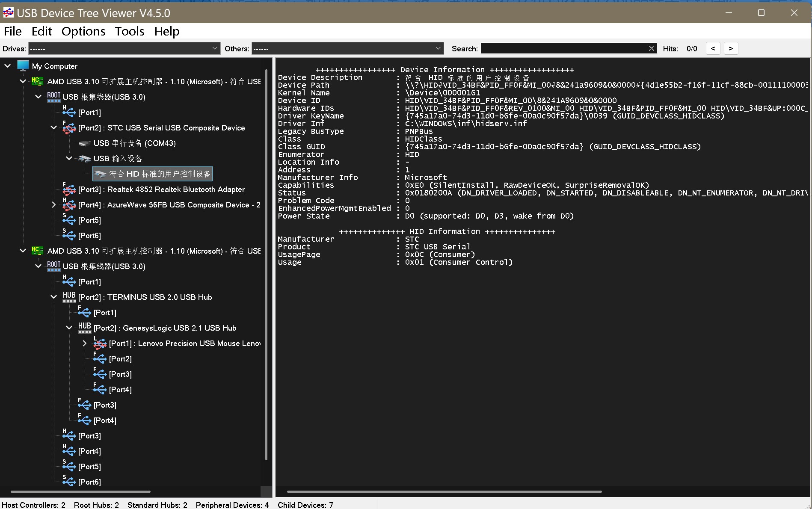The width and height of the screenshot is (812, 509).
Task: Click the TERMINUS USB 2.0 Hub icon
Action: coord(69,297)
